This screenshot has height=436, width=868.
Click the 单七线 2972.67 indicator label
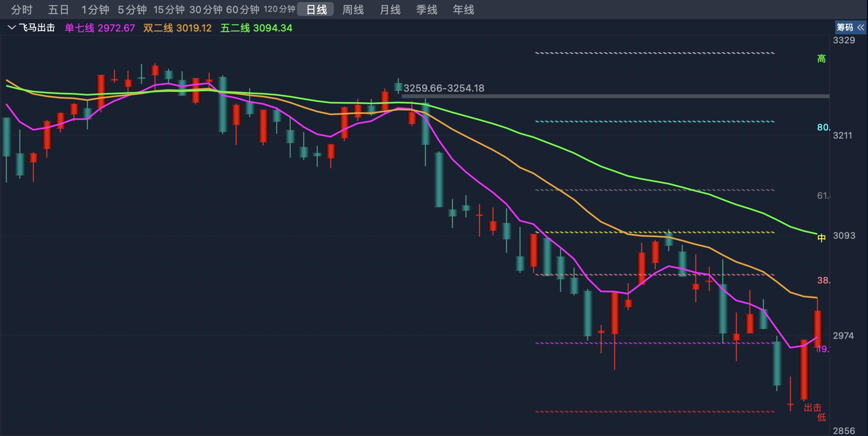pyautogui.click(x=100, y=28)
